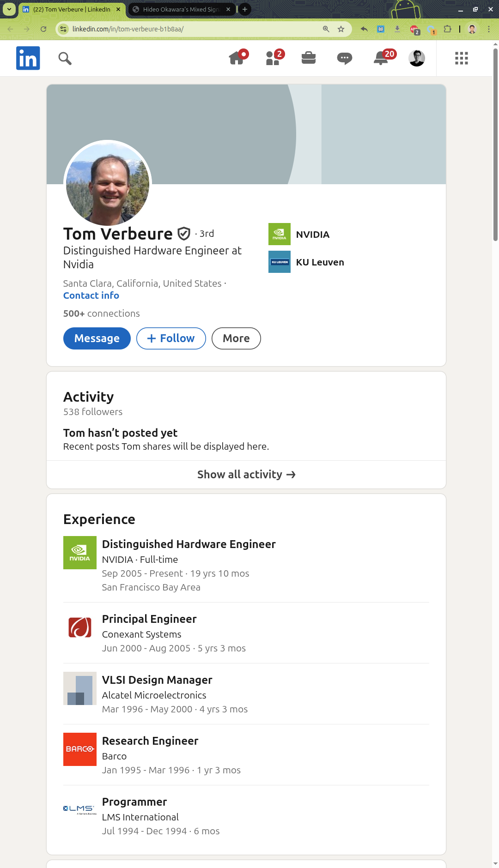
Task: Open the Jobs briefcase icon
Action: point(309,58)
